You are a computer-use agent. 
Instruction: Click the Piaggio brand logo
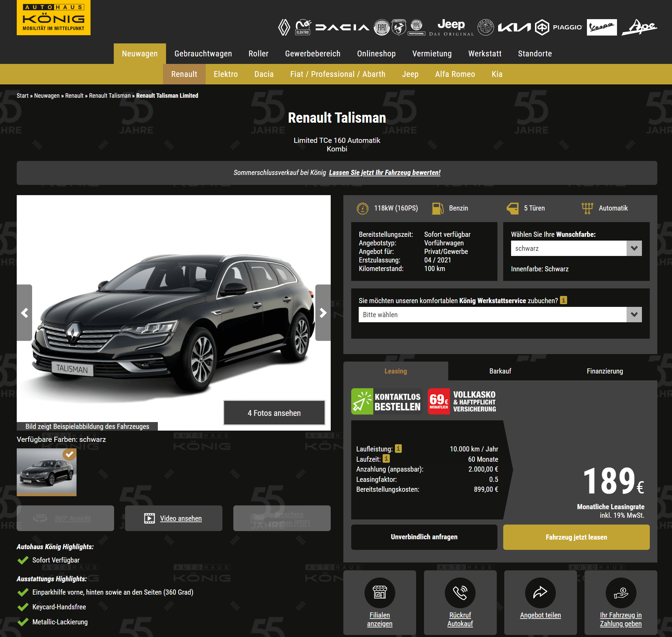559,27
